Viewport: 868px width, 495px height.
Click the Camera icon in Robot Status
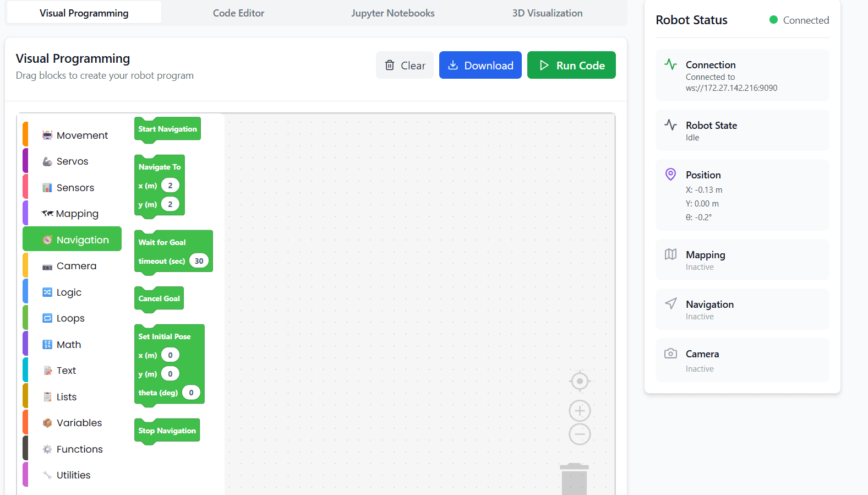click(670, 353)
